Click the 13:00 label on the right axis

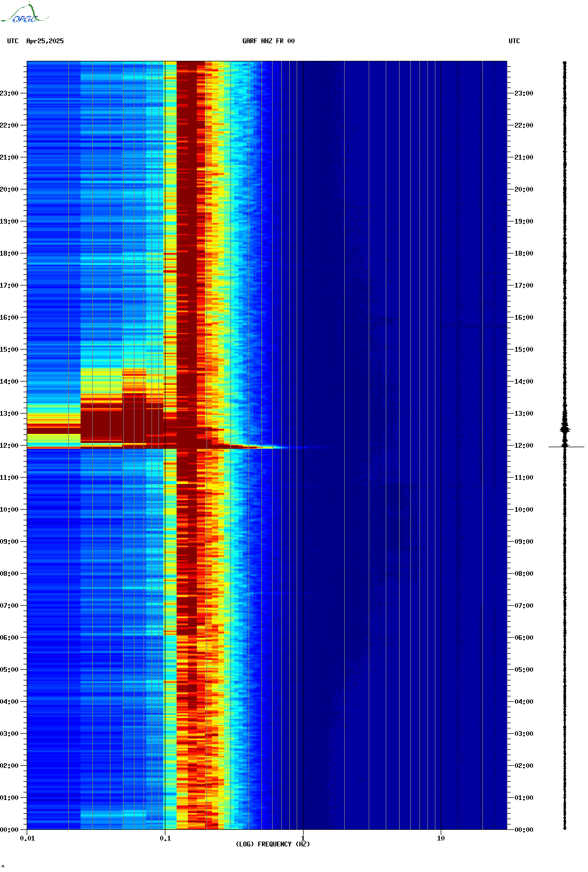pyautogui.click(x=524, y=414)
